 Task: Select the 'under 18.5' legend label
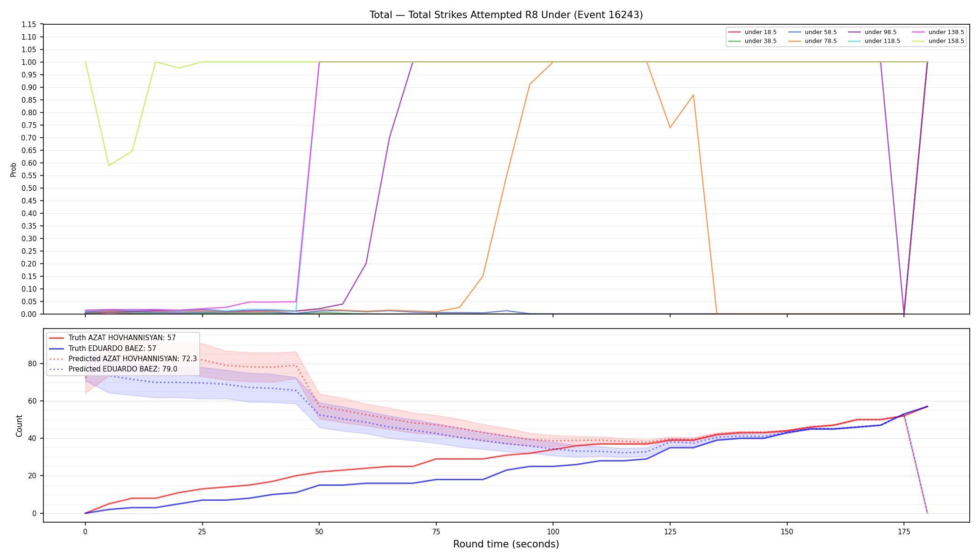(x=761, y=32)
